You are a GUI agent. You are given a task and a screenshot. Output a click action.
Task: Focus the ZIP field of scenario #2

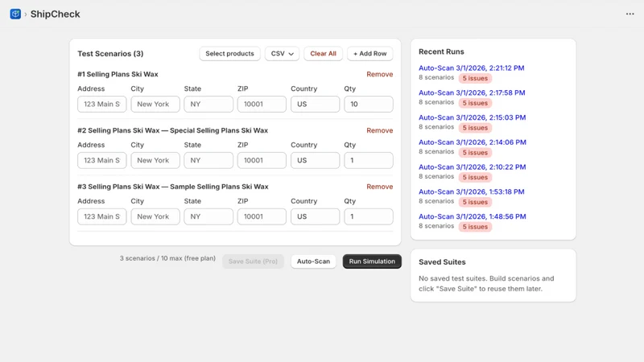(262, 160)
